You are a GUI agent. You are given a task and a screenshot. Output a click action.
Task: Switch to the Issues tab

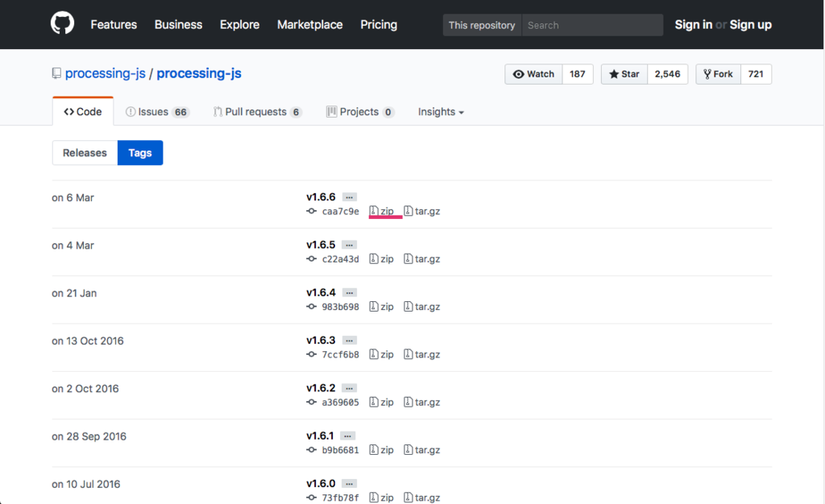(157, 112)
